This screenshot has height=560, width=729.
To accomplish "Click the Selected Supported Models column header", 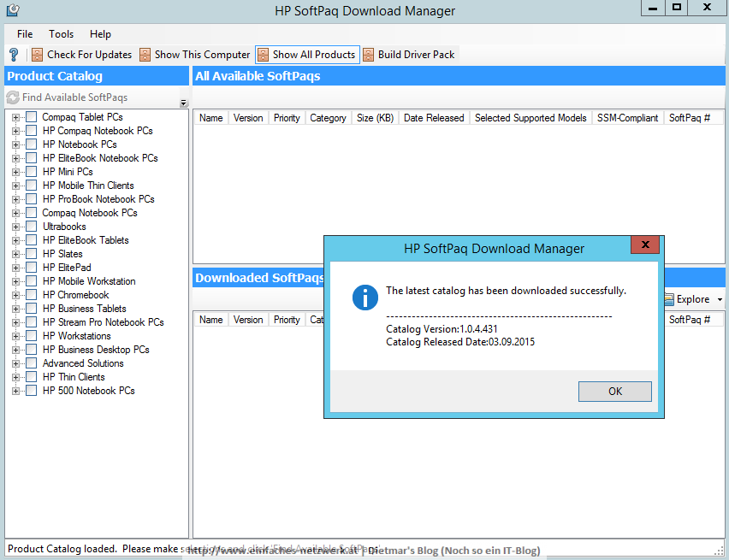I will pos(530,118).
